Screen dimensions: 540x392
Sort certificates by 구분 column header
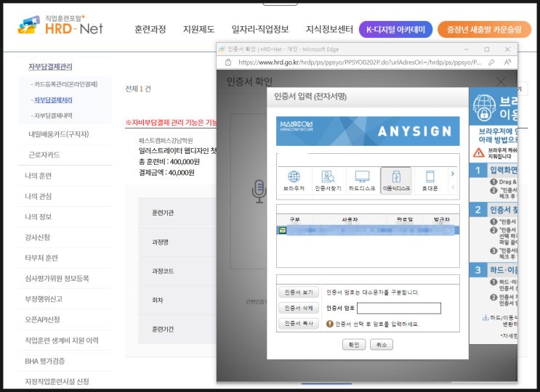(x=295, y=219)
